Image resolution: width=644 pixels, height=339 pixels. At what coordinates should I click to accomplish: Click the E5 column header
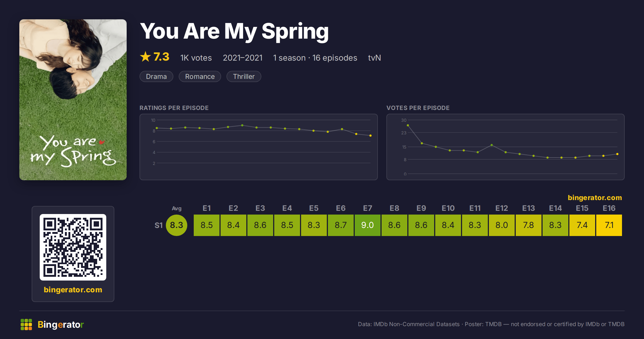pos(314,208)
